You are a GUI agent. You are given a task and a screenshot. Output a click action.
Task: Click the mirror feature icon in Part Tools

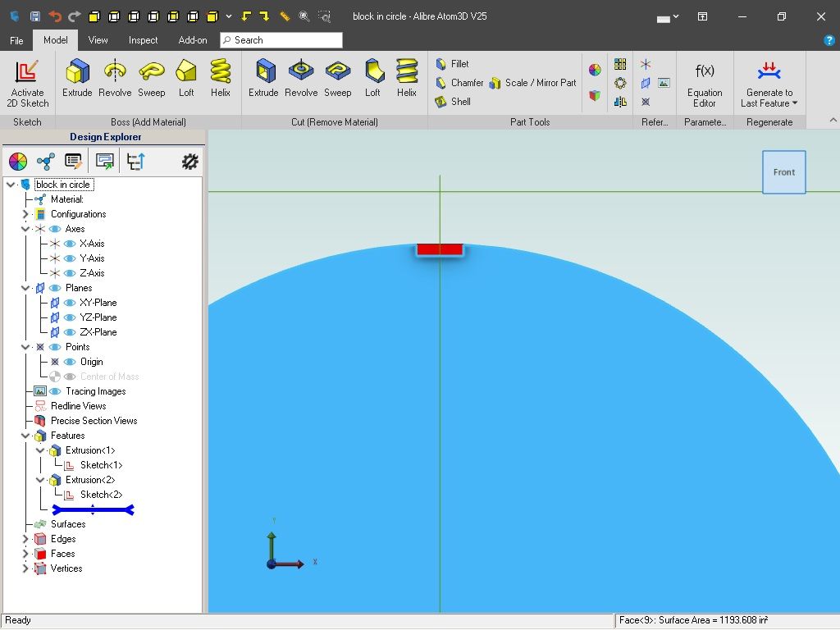620,101
